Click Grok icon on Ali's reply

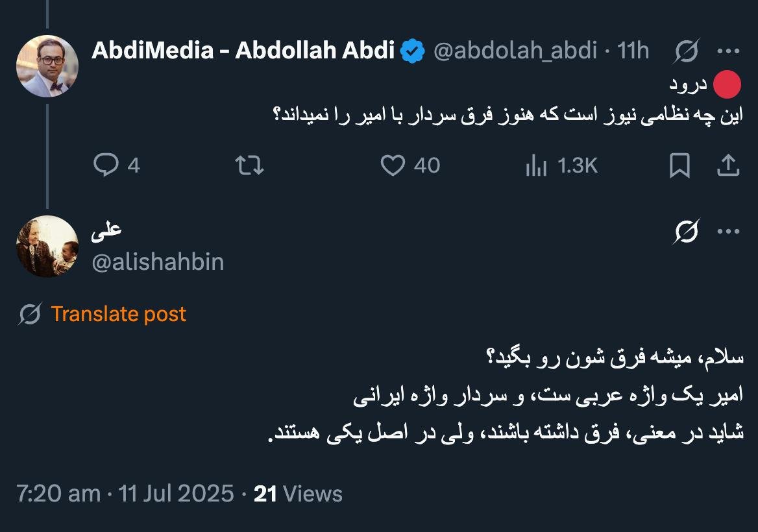pos(687,231)
